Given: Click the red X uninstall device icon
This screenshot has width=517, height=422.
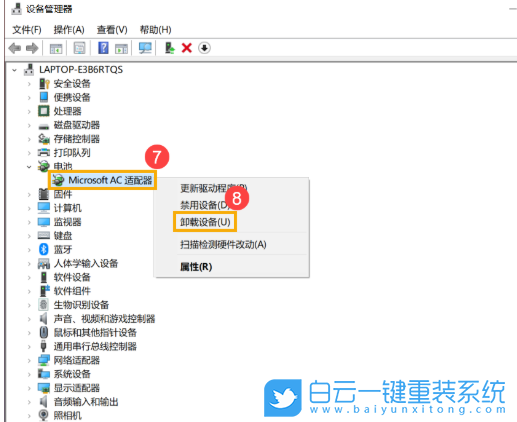Looking at the screenshot, I should (x=187, y=48).
